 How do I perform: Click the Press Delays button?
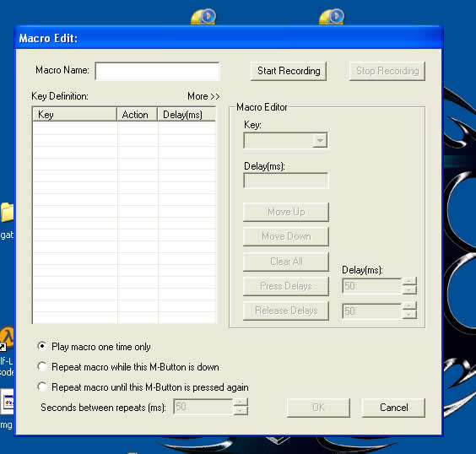[286, 286]
